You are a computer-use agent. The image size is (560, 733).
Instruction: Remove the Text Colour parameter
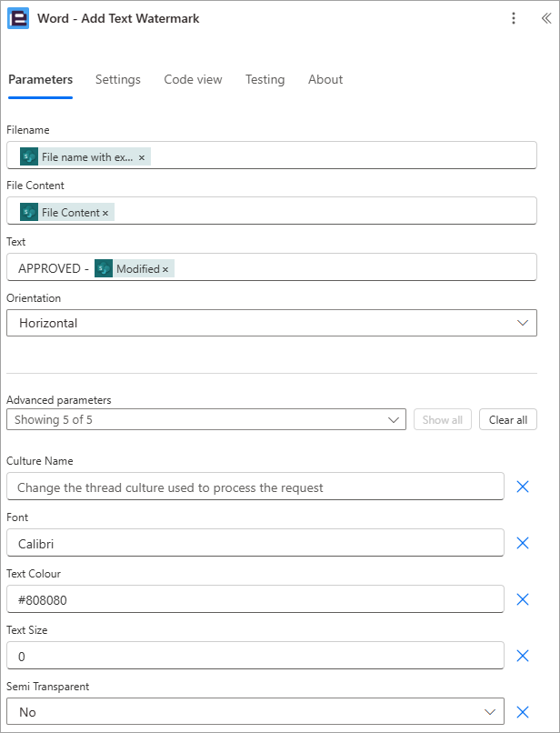click(x=523, y=599)
